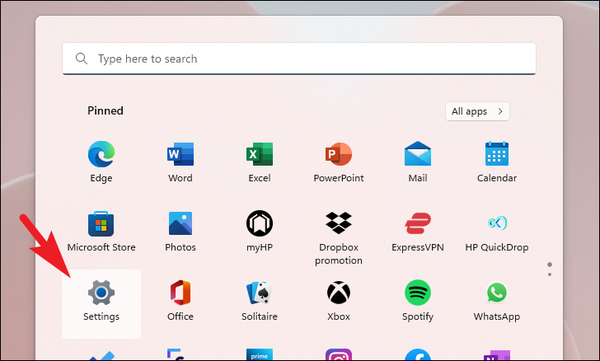The width and height of the screenshot is (600, 361).
Task: Select the larger current-page dot indicator
Action: (x=549, y=265)
